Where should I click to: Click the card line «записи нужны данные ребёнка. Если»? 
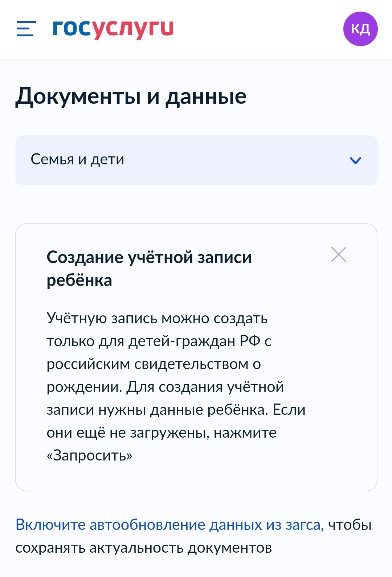pyautogui.click(x=176, y=410)
